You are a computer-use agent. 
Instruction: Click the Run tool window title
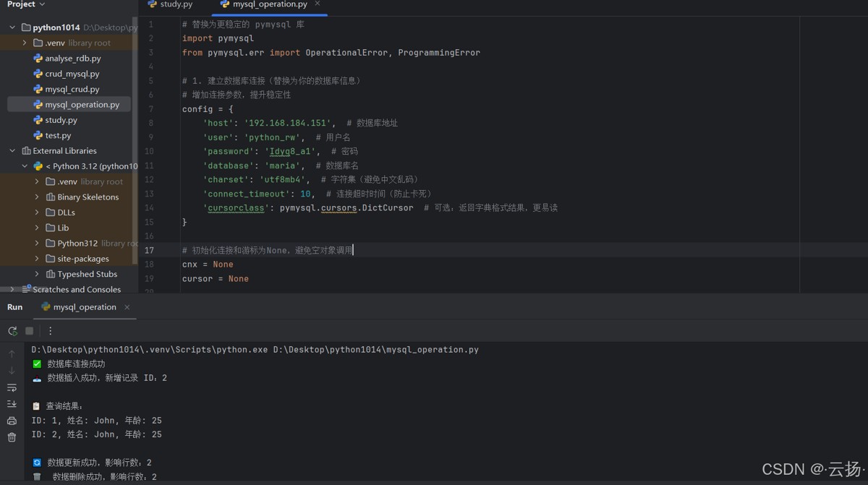click(14, 307)
